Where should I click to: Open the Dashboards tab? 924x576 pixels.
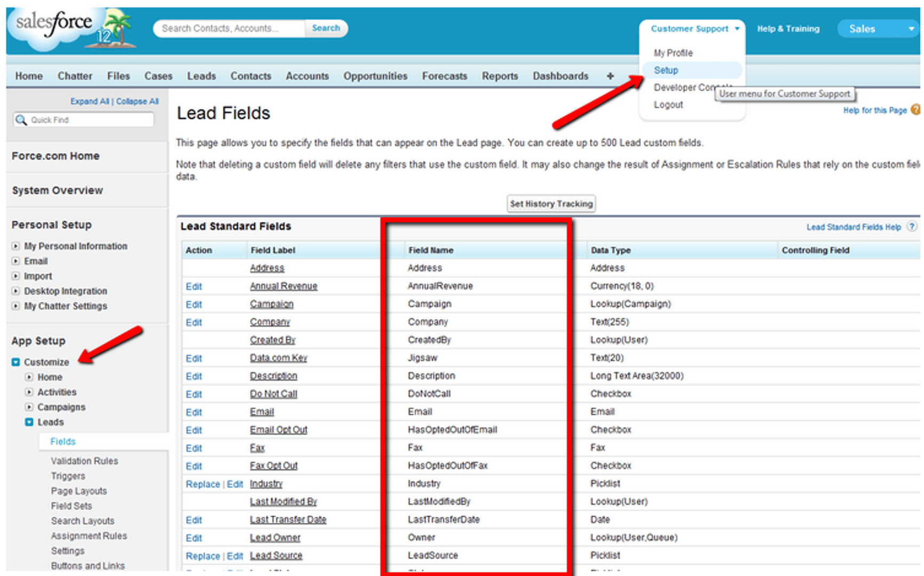coord(560,76)
